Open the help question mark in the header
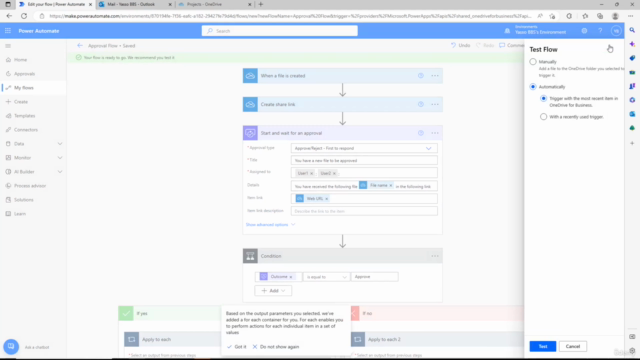640x360 pixels. click(600, 31)
